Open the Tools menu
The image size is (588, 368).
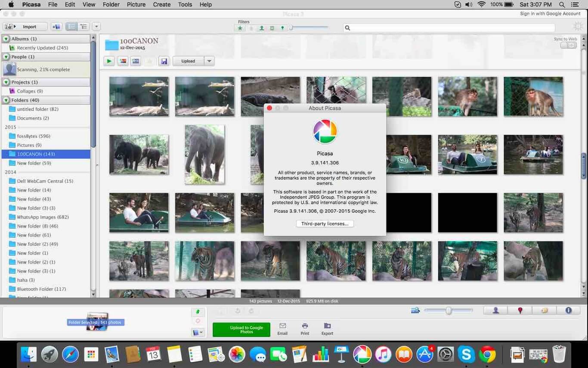[x=185, y=4]
